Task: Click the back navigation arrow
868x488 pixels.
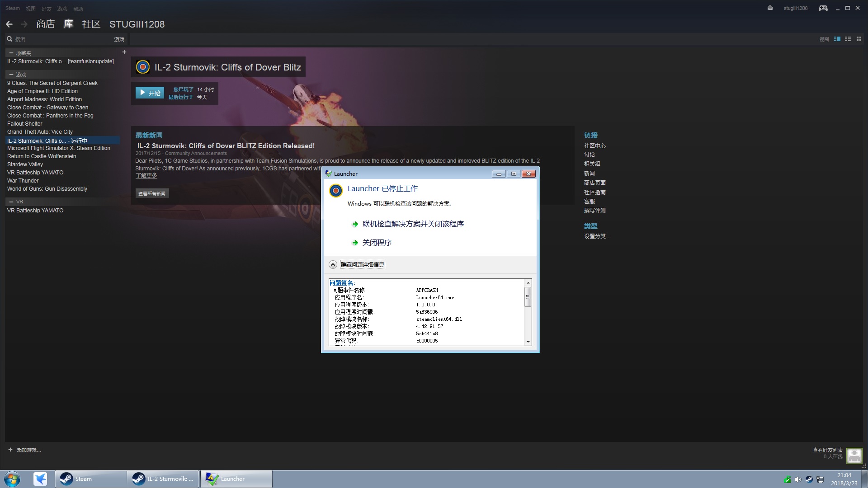Action: point(9,24)
